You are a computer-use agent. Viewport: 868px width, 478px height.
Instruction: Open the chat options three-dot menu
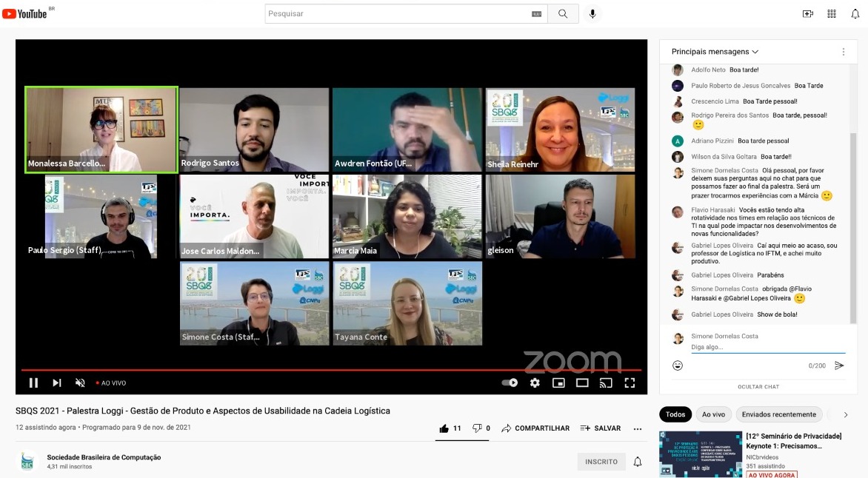tap(843, 52)
